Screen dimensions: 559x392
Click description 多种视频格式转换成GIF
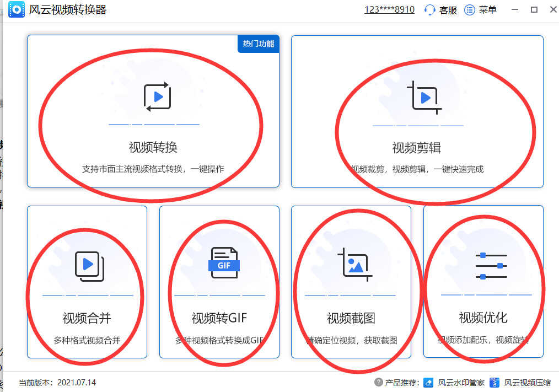pyautogui.click(x=219, y=340)
